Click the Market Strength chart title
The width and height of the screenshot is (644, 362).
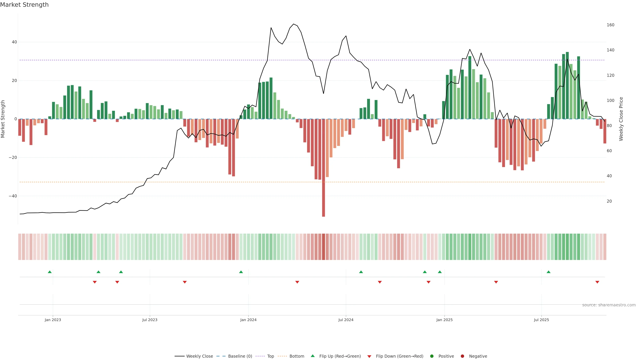24,5
